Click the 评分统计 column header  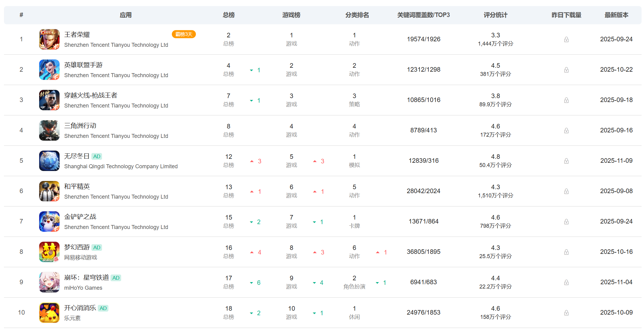(495, 15)
